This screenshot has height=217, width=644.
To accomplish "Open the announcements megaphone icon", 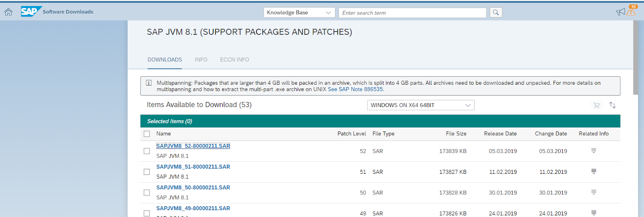I will 621,12.
